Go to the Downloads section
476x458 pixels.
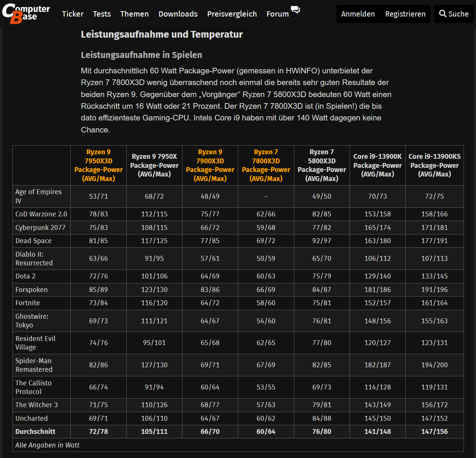pos(178,14)
